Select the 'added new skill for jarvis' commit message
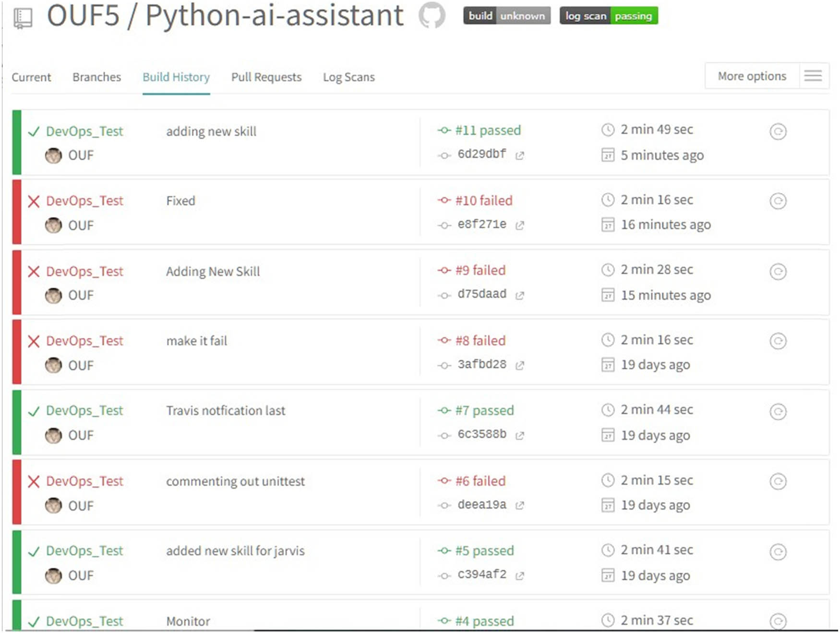The height and width of the screenshot is (633, 840). click(235, 551)
